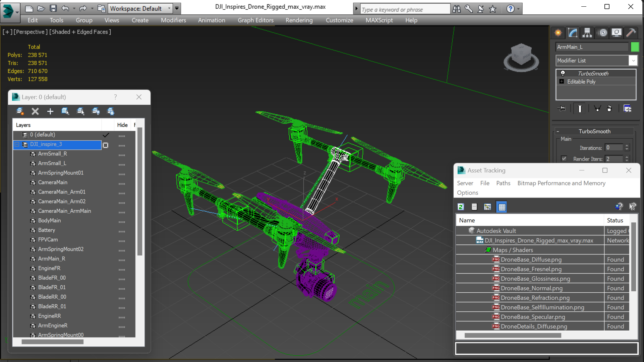Toggle TurboSmooth modifier lightbulb on/off

563,73
